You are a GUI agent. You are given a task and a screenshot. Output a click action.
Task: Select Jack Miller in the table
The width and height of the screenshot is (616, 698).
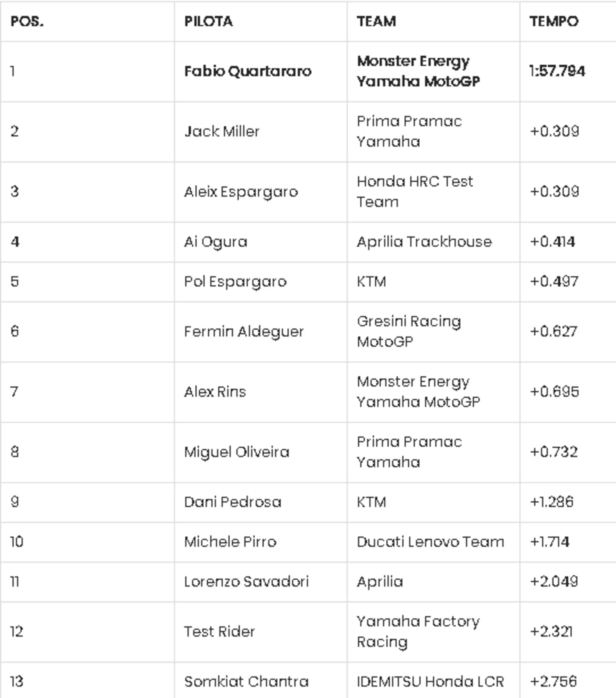pyautogui.click(x=222, y=132)
